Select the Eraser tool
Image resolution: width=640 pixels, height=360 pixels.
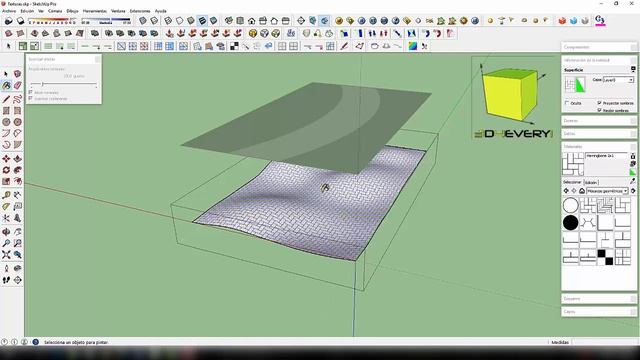point(18,85)
